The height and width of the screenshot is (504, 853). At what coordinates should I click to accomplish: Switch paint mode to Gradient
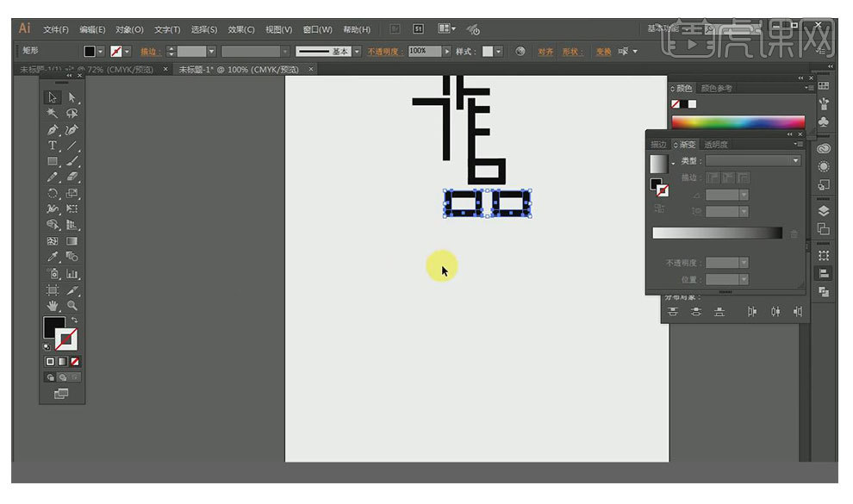click(63, 362)
